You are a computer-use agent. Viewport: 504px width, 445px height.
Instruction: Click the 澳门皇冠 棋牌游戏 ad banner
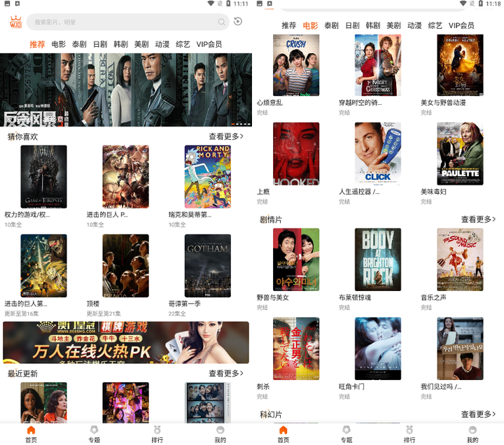pyautogui.click(x=126, y=343)
